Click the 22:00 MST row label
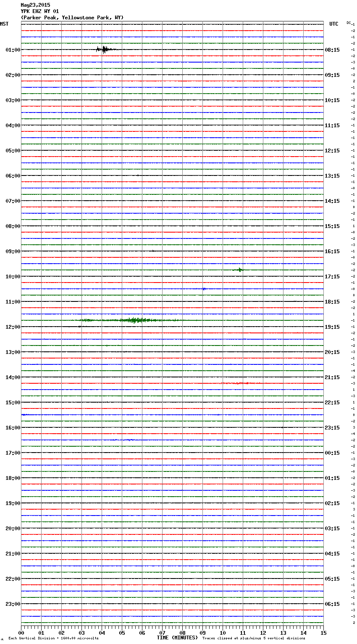The width and height of the screenshot is (357, 644). (x=13, y=579)
